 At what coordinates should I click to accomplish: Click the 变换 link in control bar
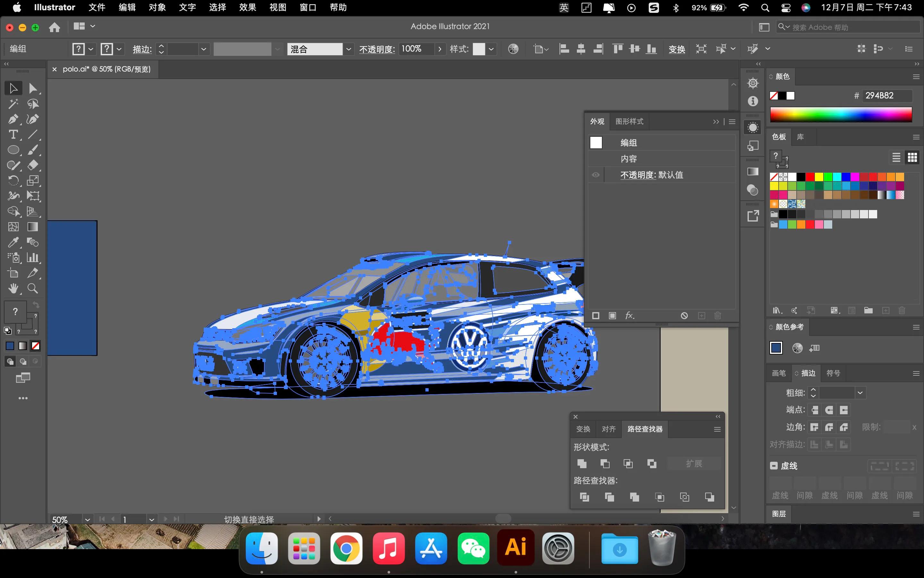(x=677, y=49)
